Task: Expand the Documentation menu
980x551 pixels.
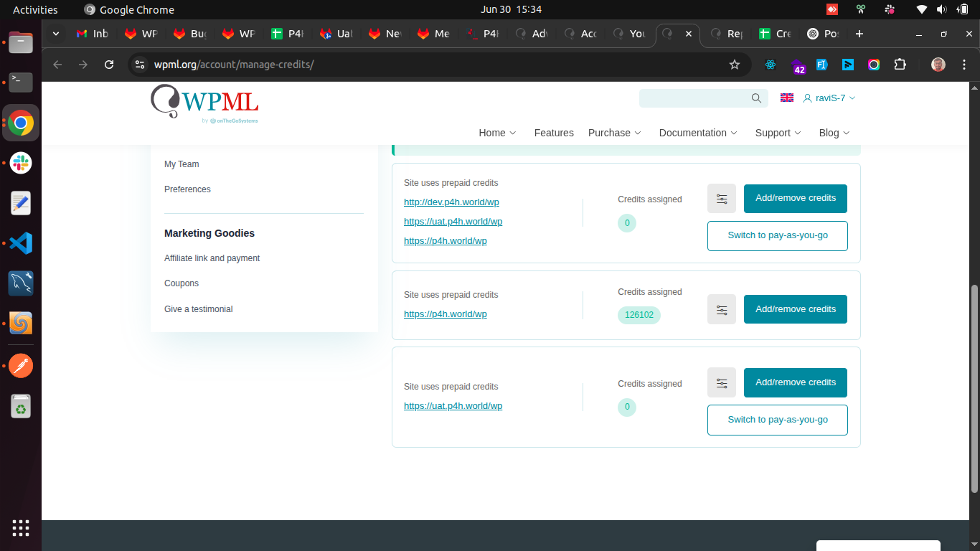Action: coord(698,133)
